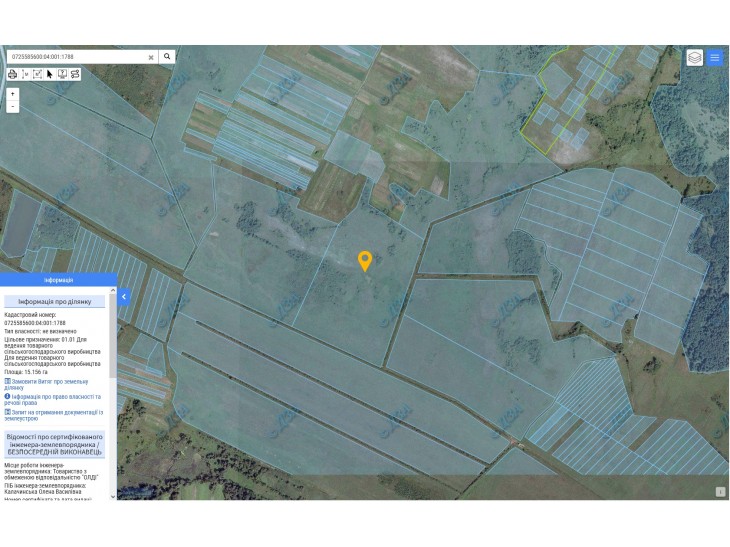This screenshot has height=547, width=730.
Task: Open Інформація про право власності link
Action: point(53,399)
